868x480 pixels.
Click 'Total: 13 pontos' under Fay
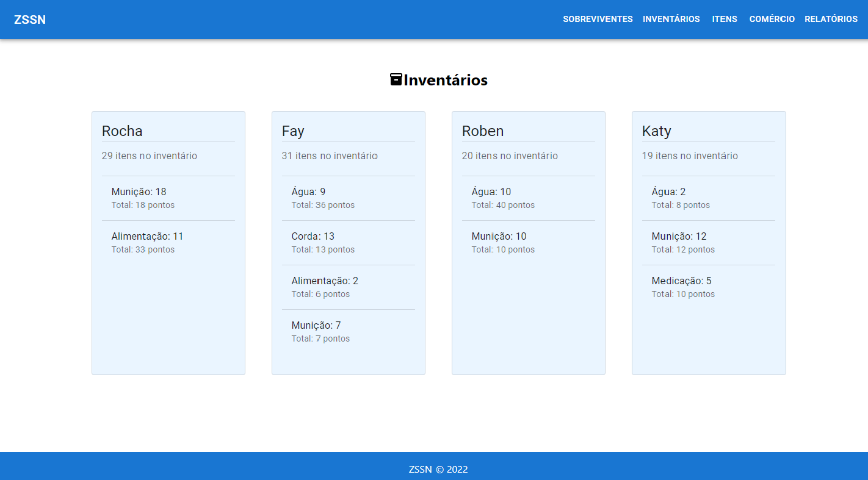(323, 249)
